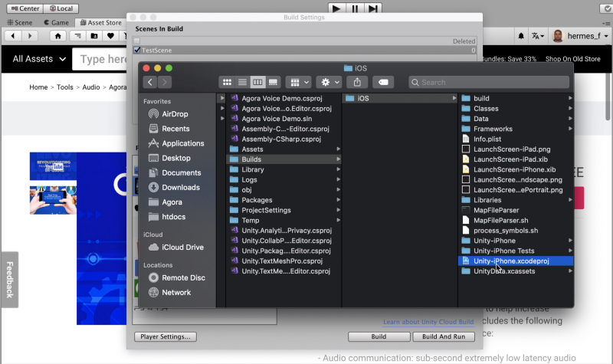Open Audio breadcrumb link
The height and width of the screenshot is (364, 613).
click(91, 87)
